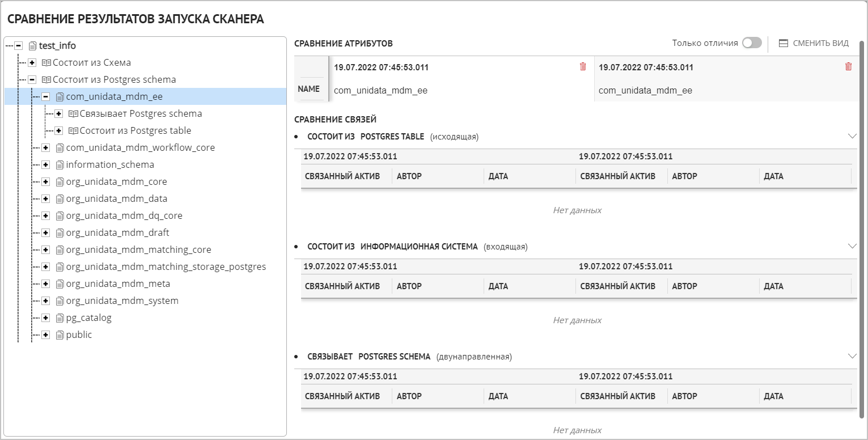Select the pg_catalog tree item

88,318
